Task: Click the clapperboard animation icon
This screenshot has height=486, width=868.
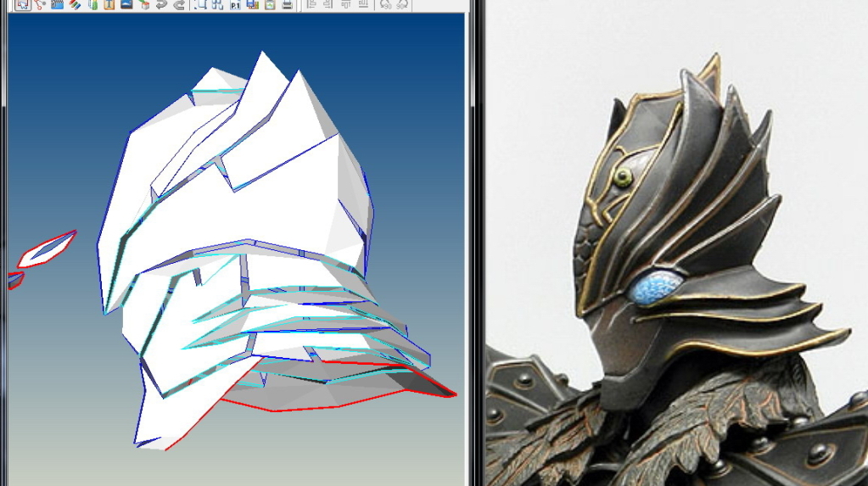Action: (57, 4)
